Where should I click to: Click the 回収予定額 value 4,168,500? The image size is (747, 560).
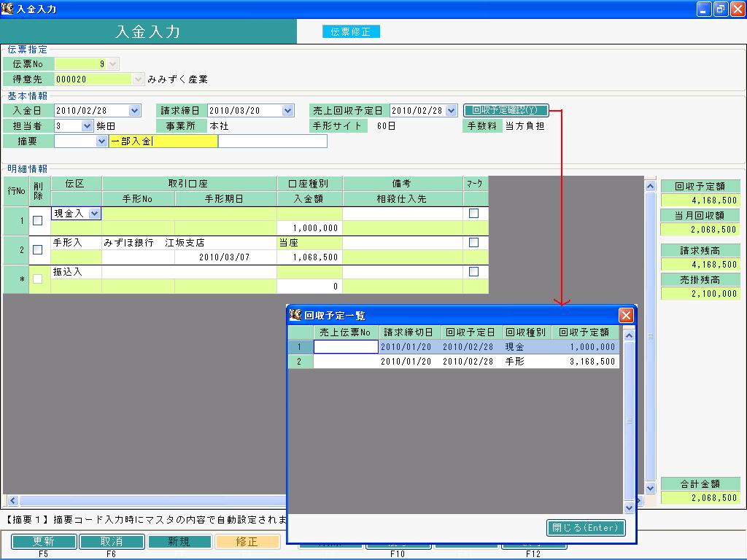(x=700, y=200)
